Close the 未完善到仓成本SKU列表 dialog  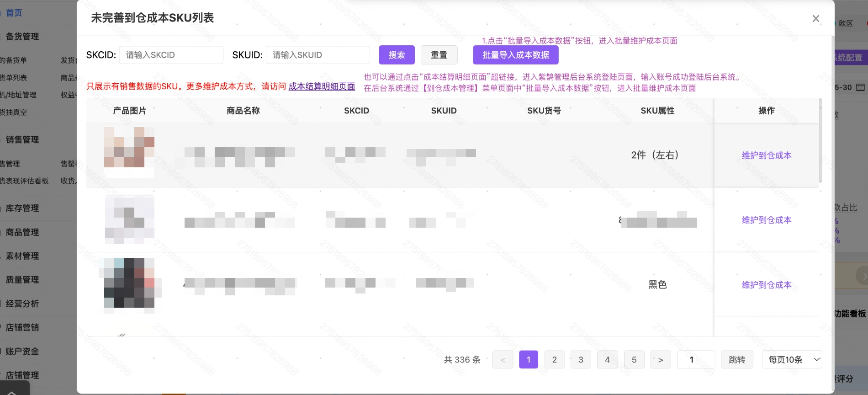815,18
